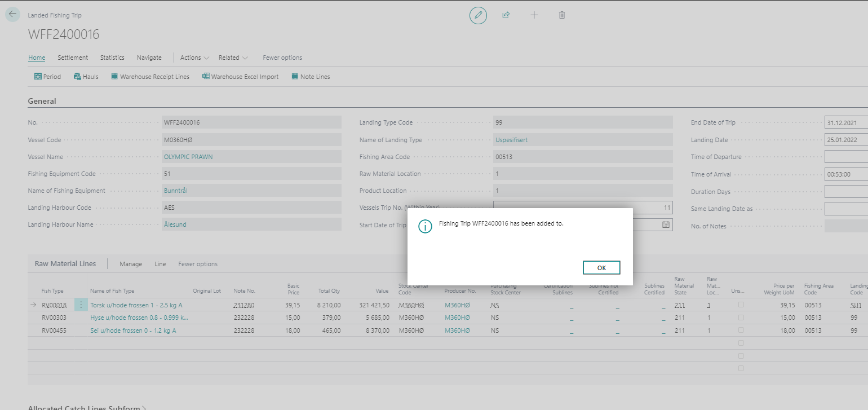The width and height of the screenshot is (868, 410).
Task: Toggle Uns... checkbox for RV00455 row
Action: point(741,330)
